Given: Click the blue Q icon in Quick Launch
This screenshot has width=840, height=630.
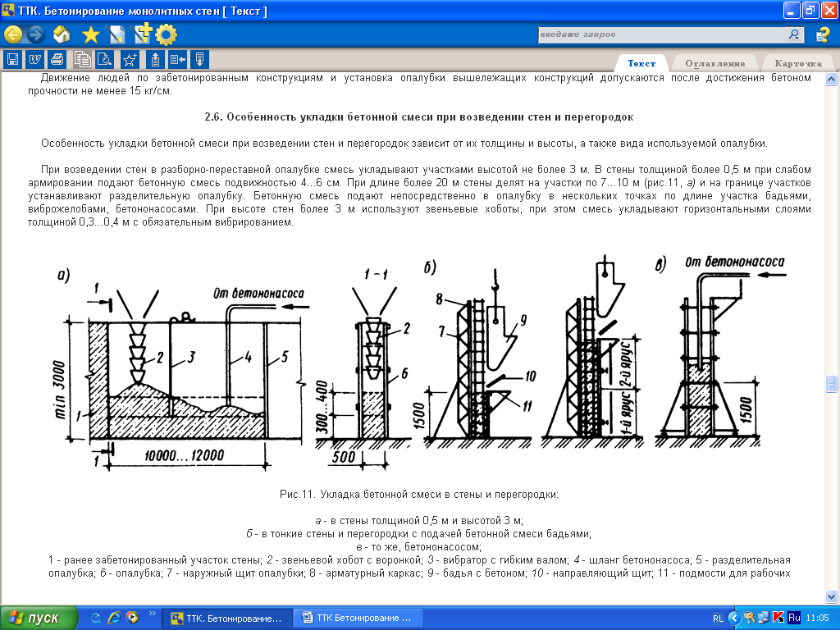Looking at the screenshot, I should [x=96, y=619].
